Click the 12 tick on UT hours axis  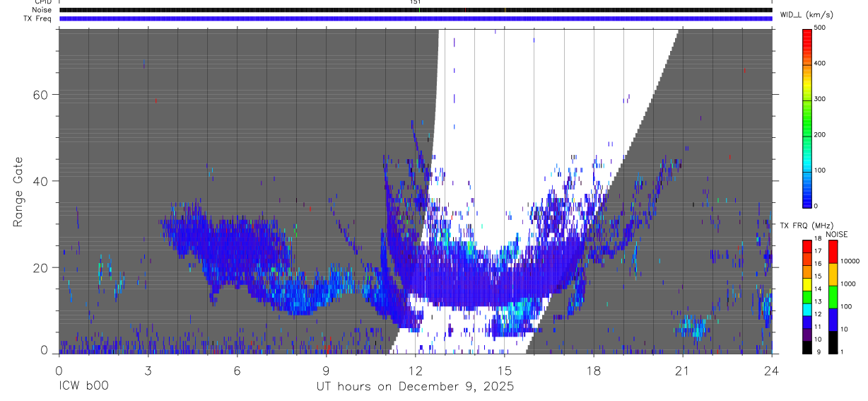coord(415,370)
